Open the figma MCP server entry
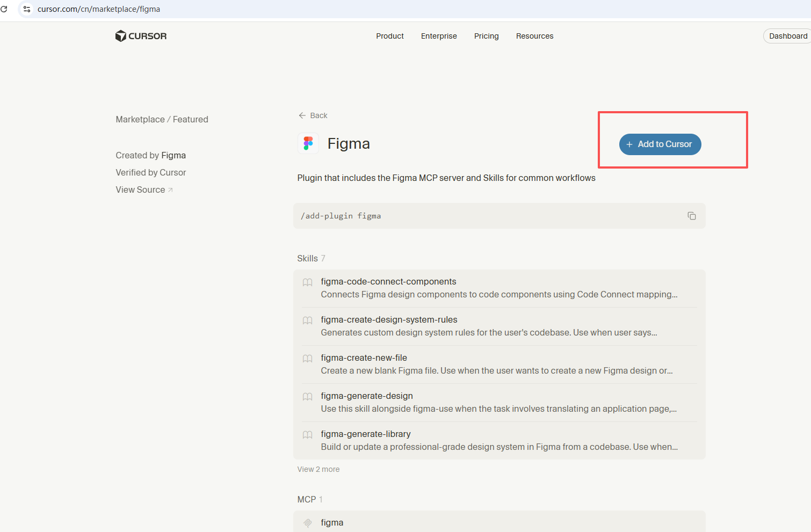 [499, 522]
